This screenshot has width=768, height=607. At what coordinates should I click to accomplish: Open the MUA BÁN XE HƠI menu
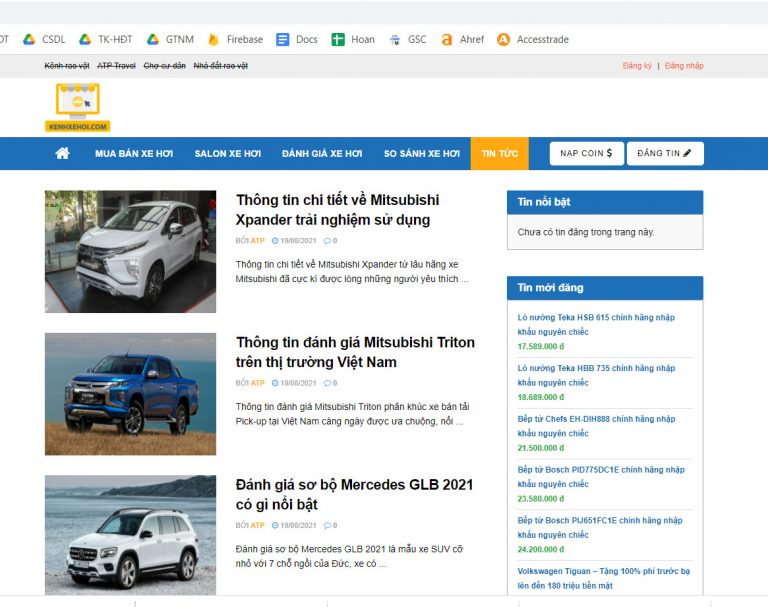pos(134,153)
